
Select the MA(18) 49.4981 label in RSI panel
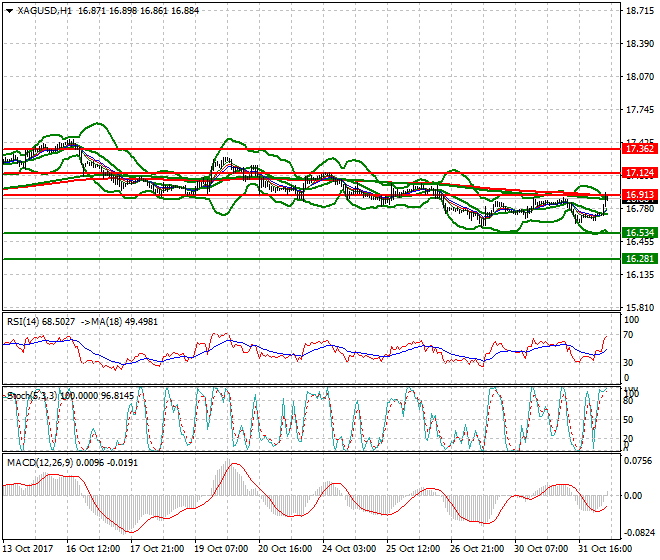(x=124, y=322)
